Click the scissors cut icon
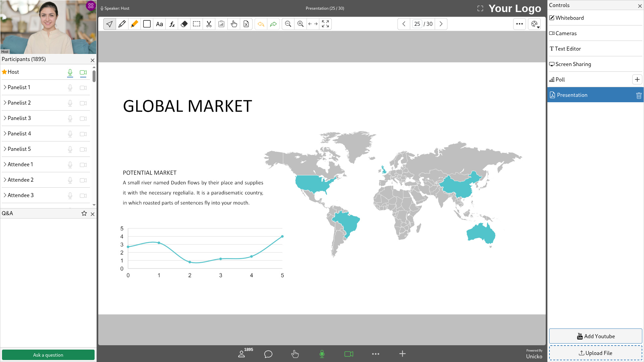Viewport: 644px width, 362px height. (x=209, y=24)
